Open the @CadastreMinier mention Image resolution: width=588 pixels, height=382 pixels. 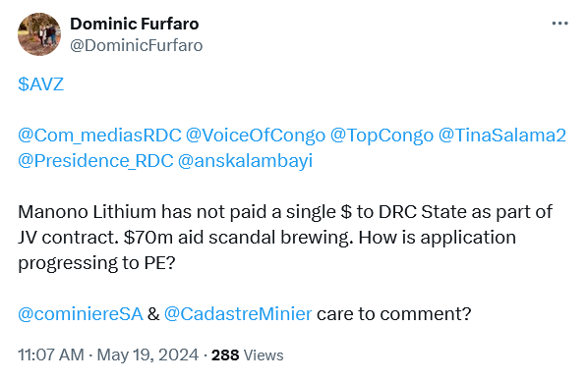[238, 314]
